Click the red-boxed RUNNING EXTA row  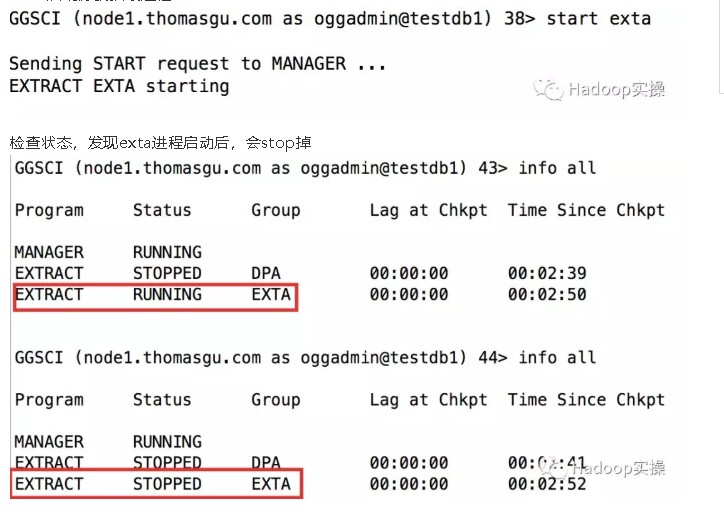[x=155, y=295]
